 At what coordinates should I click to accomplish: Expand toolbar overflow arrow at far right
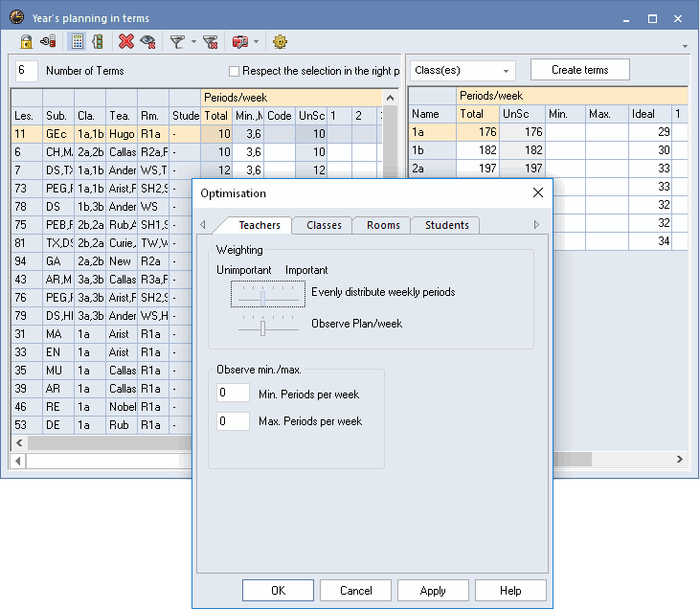pos(685,46)
